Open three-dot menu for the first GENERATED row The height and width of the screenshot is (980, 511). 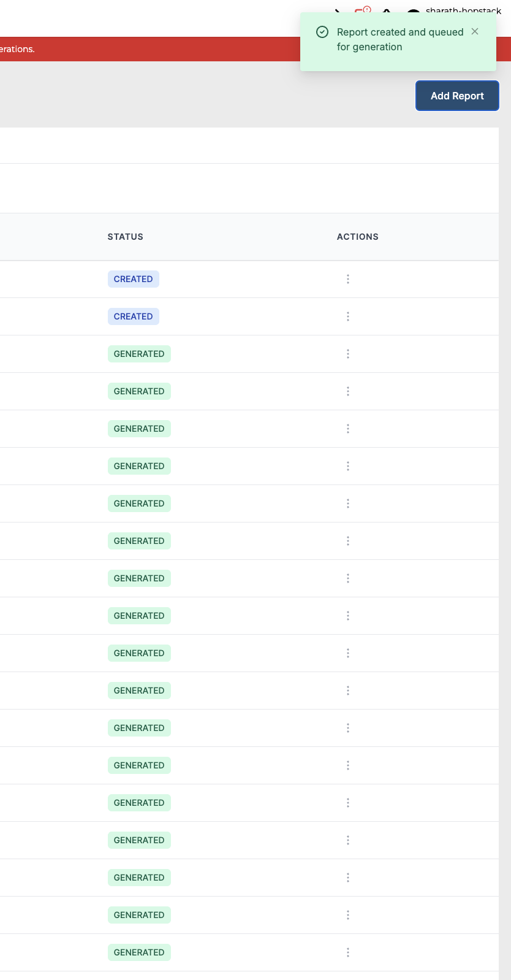tap(348, 354)
